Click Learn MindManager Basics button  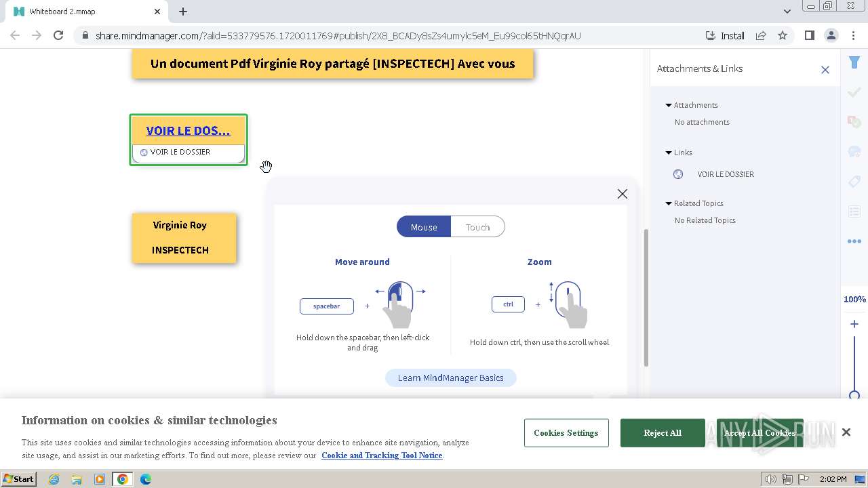click(x=450, y=378)
